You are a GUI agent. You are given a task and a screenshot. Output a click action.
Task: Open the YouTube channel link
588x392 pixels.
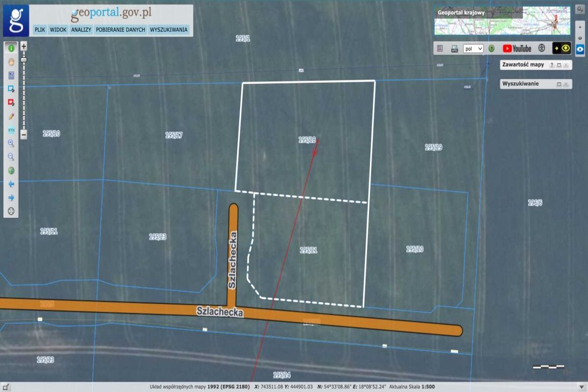click(x=517, y=49)
